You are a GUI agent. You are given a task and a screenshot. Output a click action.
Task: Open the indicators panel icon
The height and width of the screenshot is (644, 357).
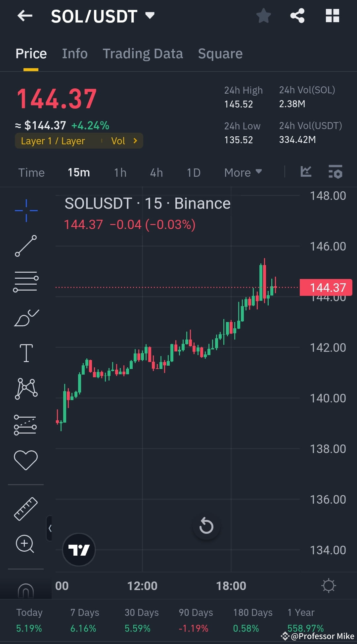(x=306, y=171)
